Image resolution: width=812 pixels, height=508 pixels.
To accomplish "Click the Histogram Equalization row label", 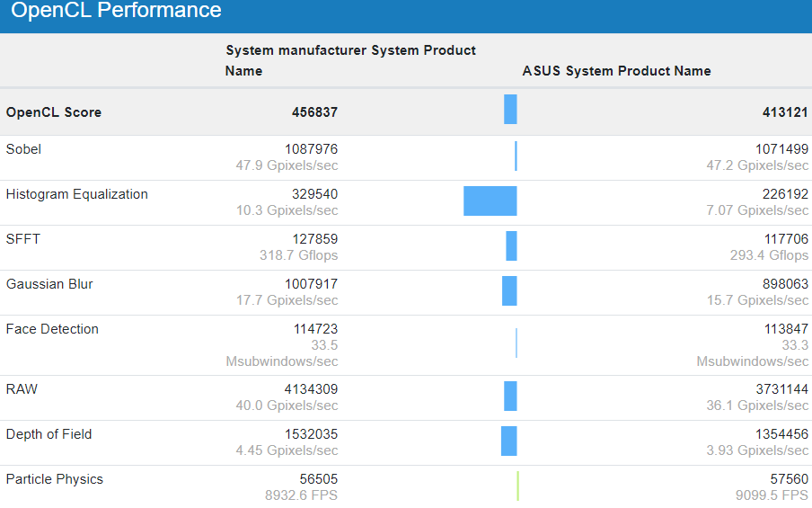I will click(76, 194).
